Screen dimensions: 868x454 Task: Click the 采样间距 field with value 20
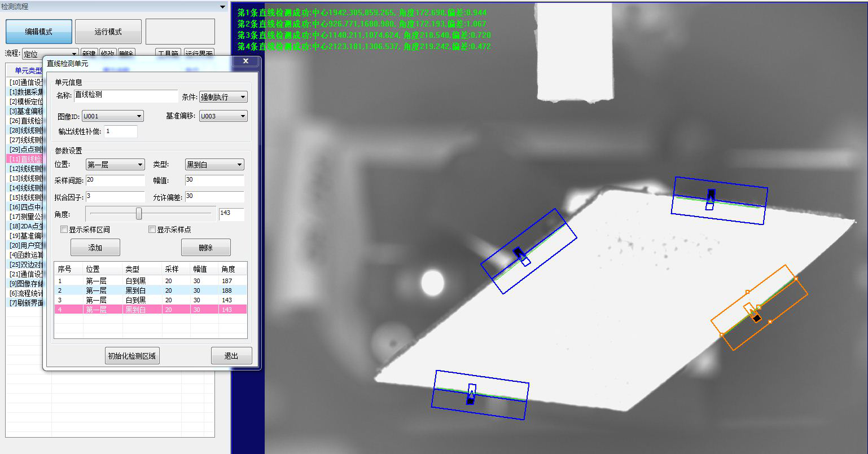(x=115, y=180)
